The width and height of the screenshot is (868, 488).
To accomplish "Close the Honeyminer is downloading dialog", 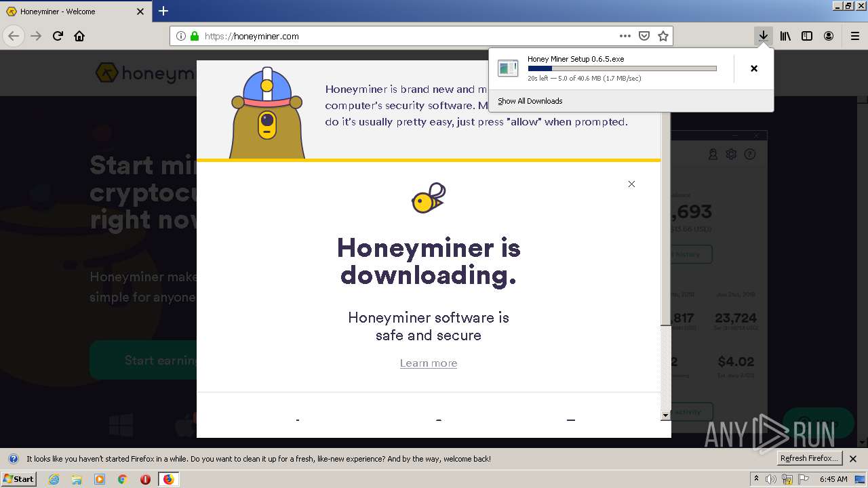I will pos(631,184).
